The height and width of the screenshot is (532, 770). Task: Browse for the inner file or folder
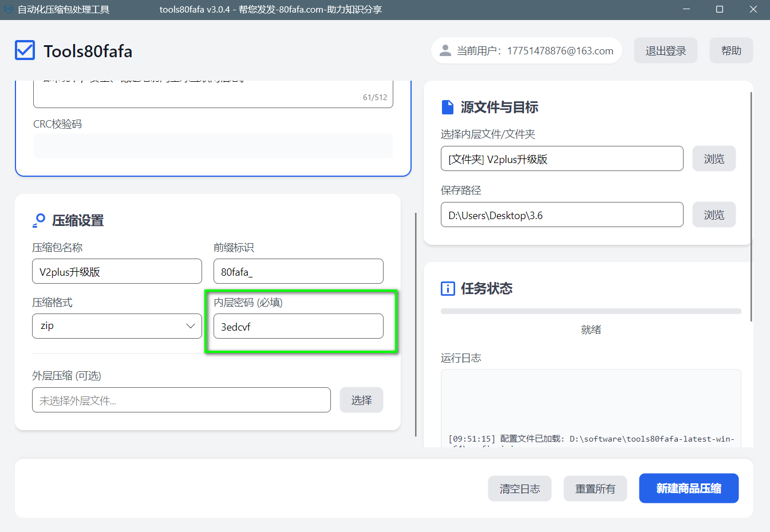tap(713, 159)
